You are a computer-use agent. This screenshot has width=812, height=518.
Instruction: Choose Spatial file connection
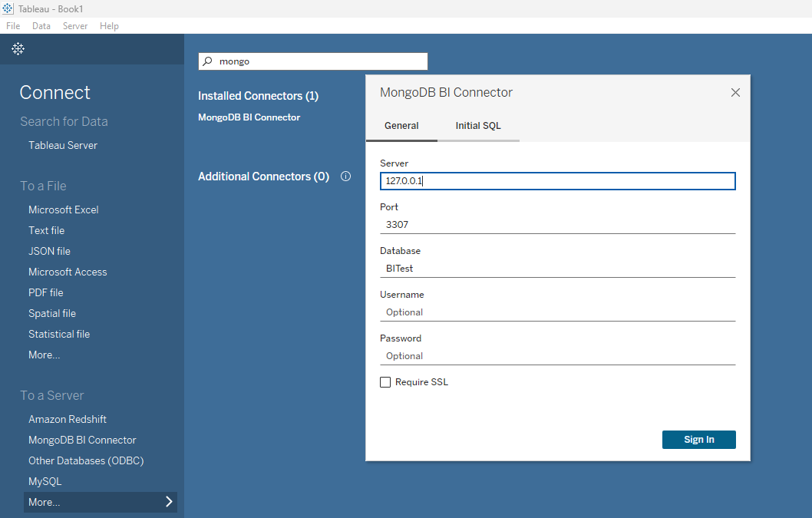coord(51,313)
